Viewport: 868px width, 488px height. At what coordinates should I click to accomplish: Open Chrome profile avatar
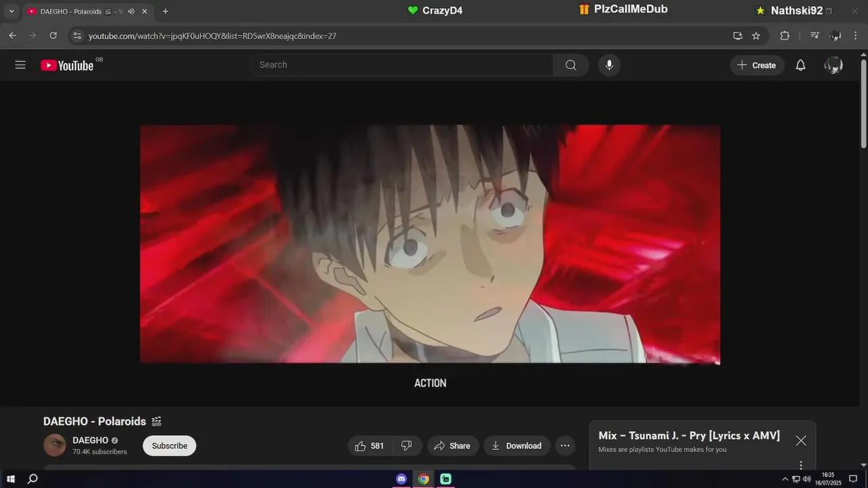pos(835,36)
